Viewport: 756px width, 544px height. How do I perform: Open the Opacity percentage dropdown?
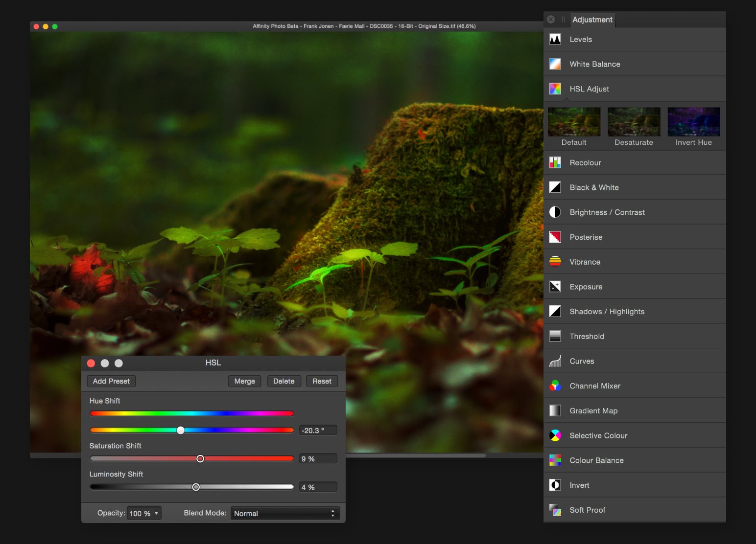click(144, 513)
